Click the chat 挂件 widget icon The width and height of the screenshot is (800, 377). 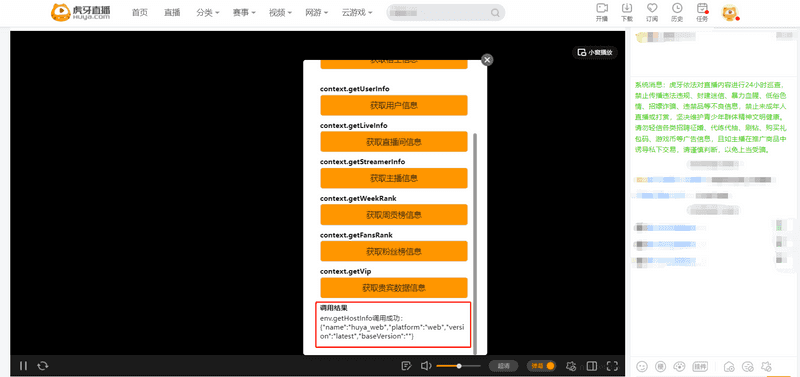(x=699, y=366)
